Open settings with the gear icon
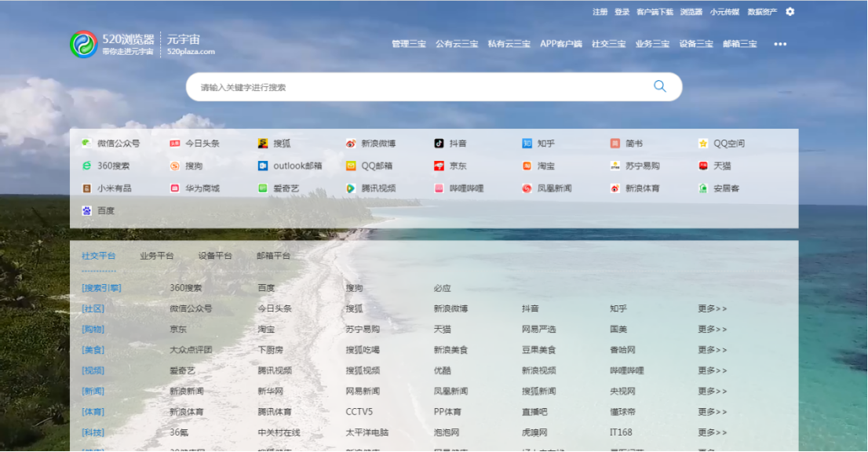Viewport: 868px width, 452px height. coord(790,12)
